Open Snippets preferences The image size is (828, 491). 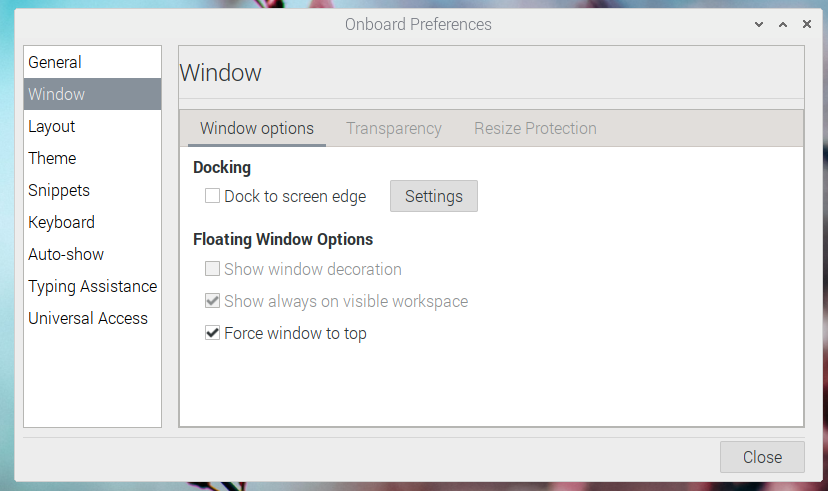[x=92, y=190]
